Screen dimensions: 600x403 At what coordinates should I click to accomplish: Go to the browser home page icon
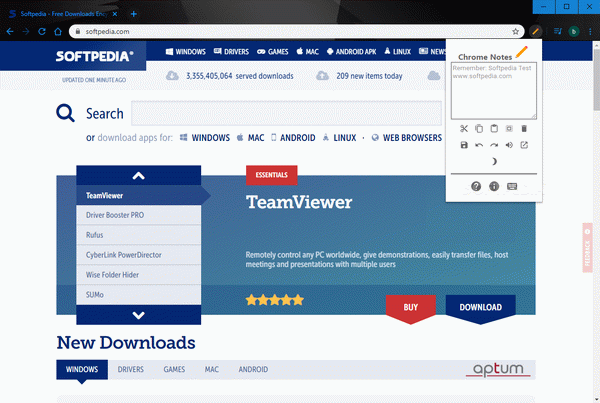coord(58,31)
